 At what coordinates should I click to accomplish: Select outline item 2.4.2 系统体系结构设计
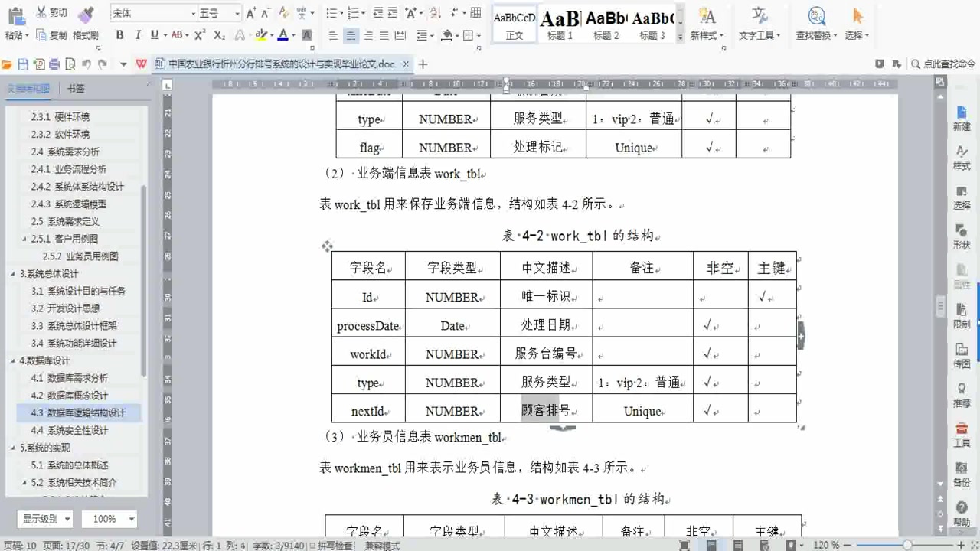pyautogui.click(x=77, y=186)
